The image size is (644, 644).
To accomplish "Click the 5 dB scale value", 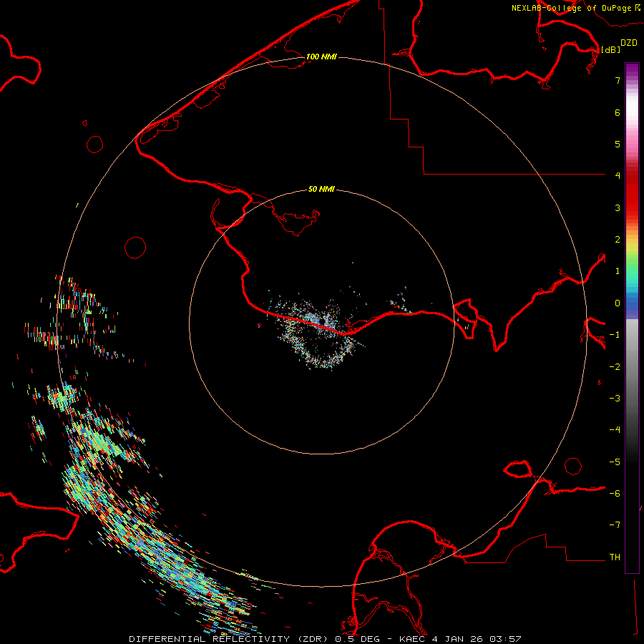I will point(618,144).
